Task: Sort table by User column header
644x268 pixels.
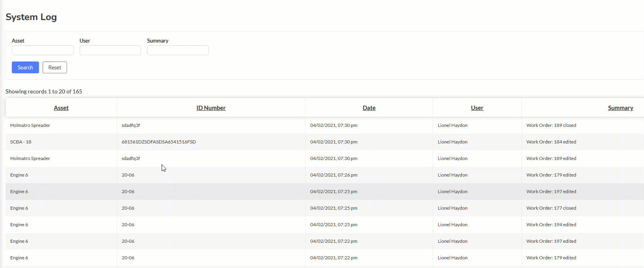Action: (477, 108)
